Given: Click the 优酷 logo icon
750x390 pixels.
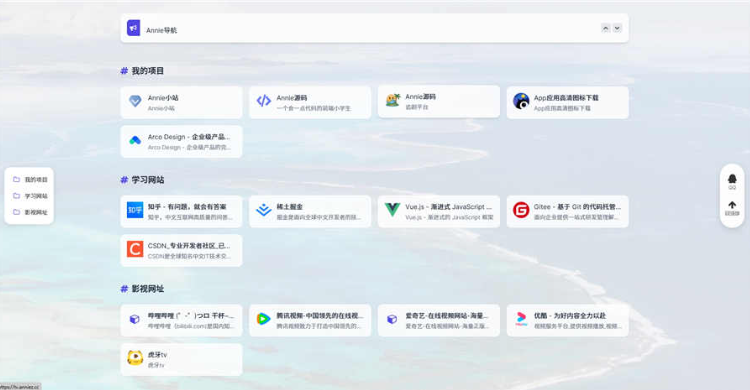Looking at the screenshot, I should click(x=521, y=319).
